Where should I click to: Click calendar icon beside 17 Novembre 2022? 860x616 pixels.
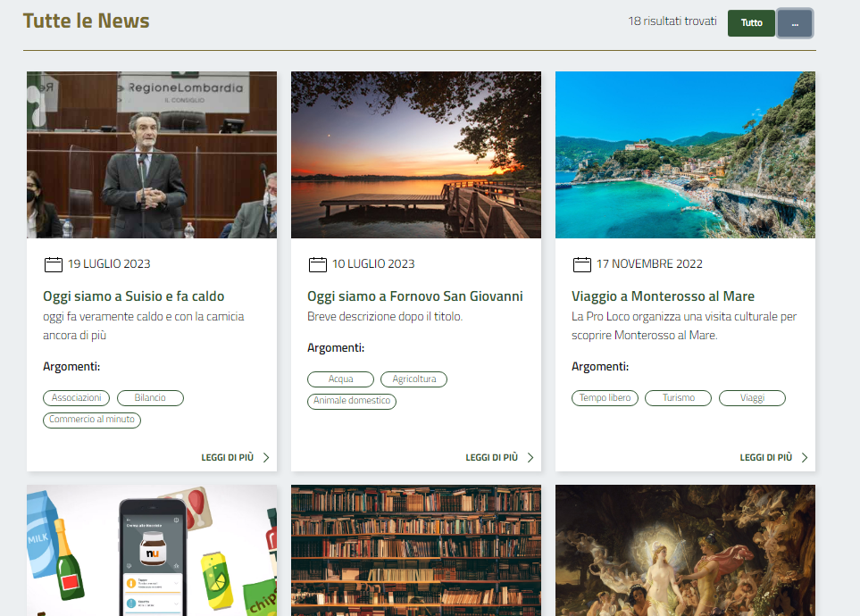(x=581, y=264)
